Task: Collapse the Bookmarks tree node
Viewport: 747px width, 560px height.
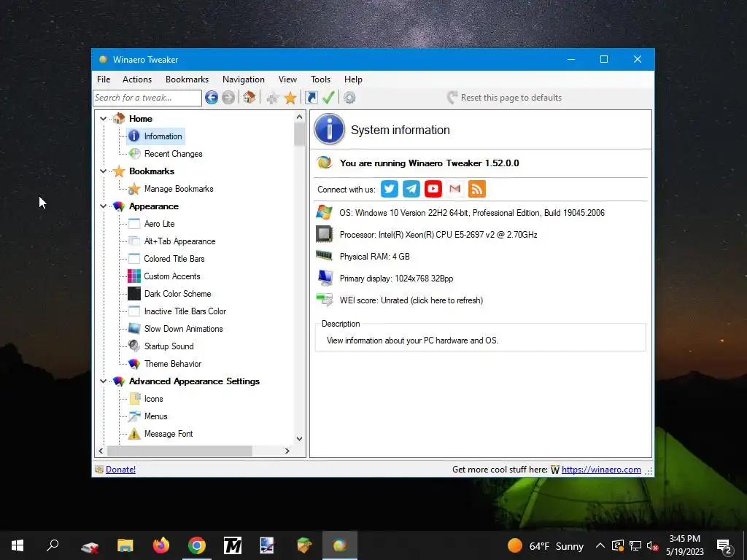Action: (103, 171)
